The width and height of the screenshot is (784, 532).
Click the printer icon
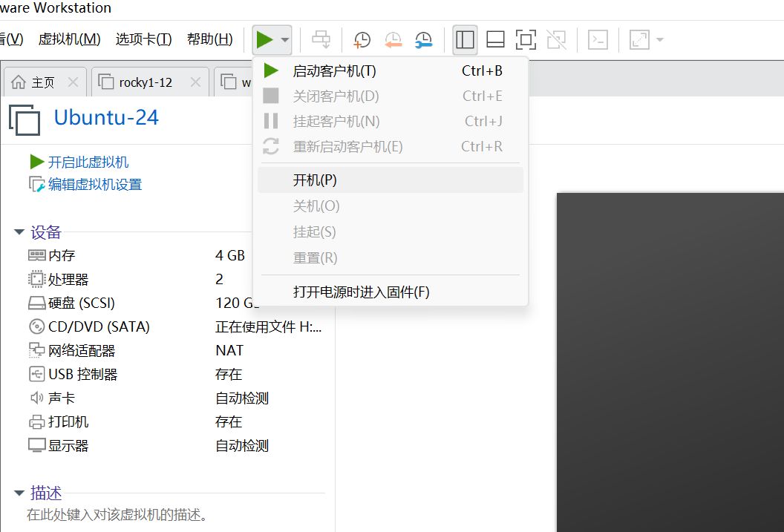click(x=37, y=422)
